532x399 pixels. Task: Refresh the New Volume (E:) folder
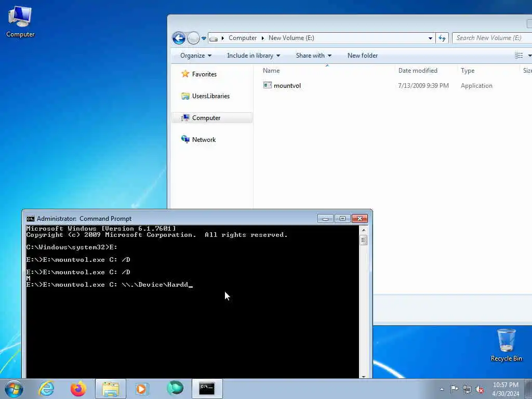(442, 38)
